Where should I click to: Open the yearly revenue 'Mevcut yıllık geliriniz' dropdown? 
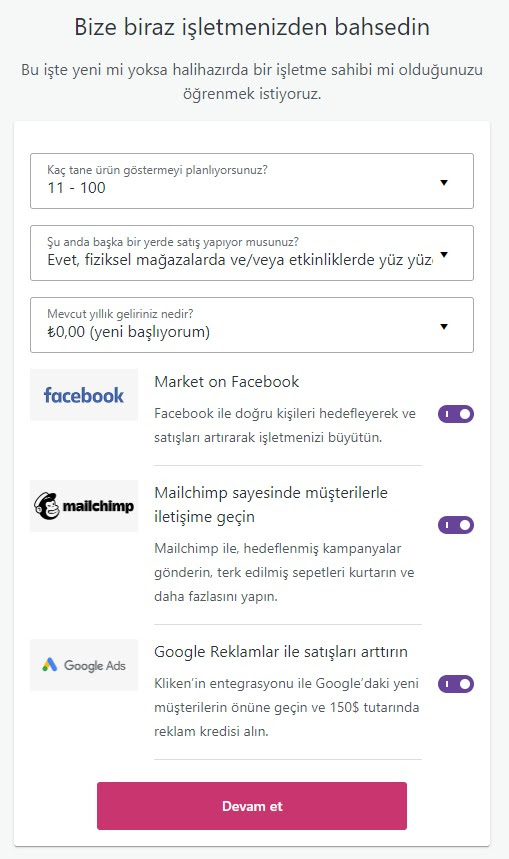click(252, 325)
